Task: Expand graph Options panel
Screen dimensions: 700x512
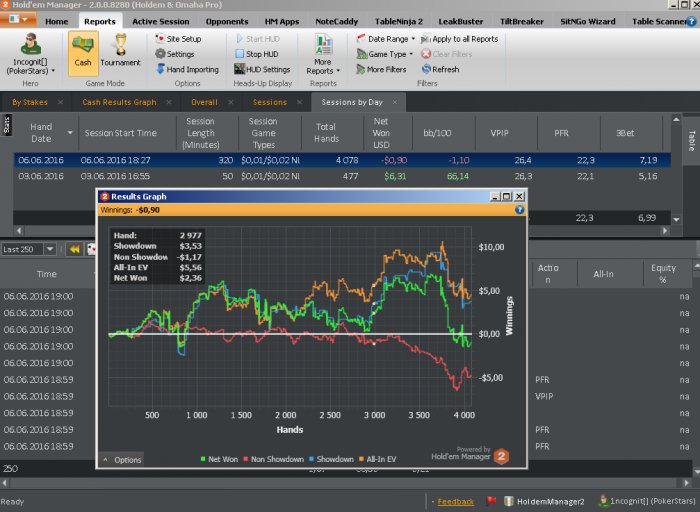Action: pyautogui.click(x=122, y=459)
